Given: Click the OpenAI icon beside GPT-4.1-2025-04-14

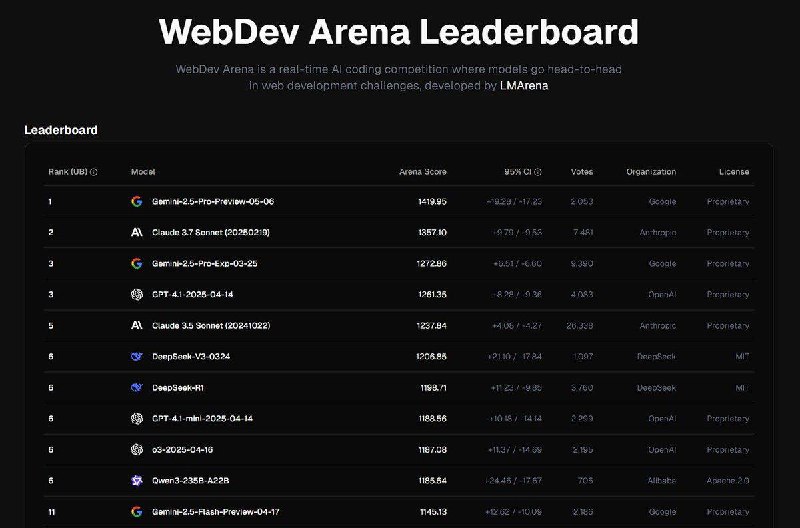Looking at the screenshot, I should coord(136,294).
